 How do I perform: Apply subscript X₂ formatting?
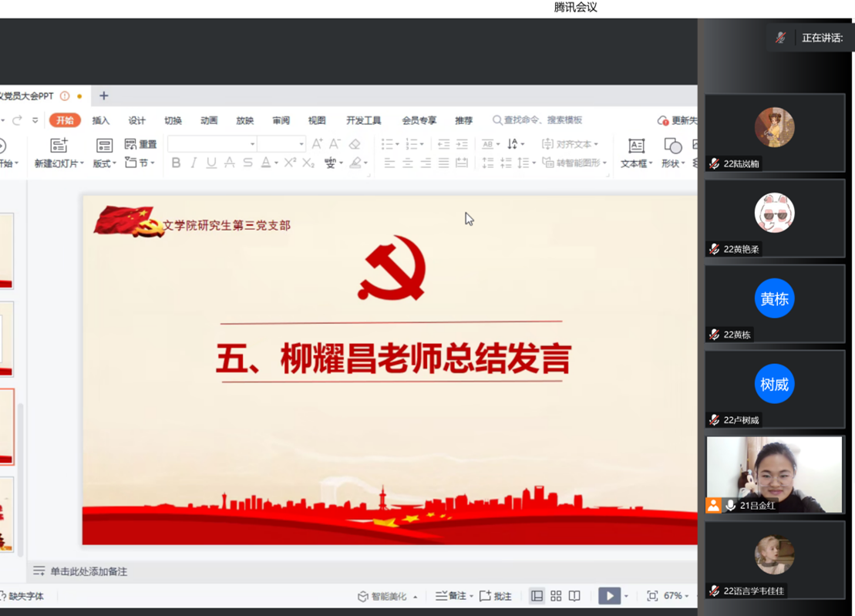click(308, 163)
